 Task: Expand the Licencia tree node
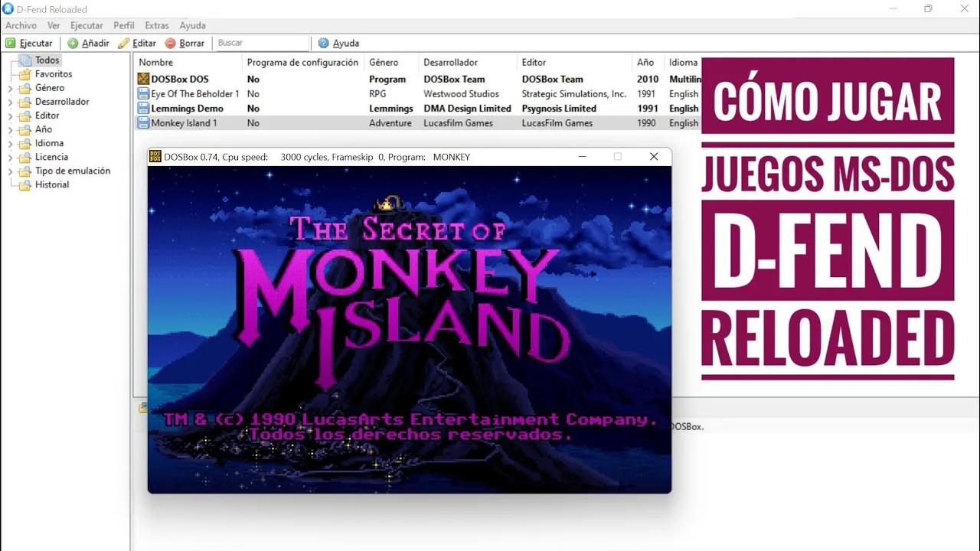pyautogui.click(x=10, y=158)
